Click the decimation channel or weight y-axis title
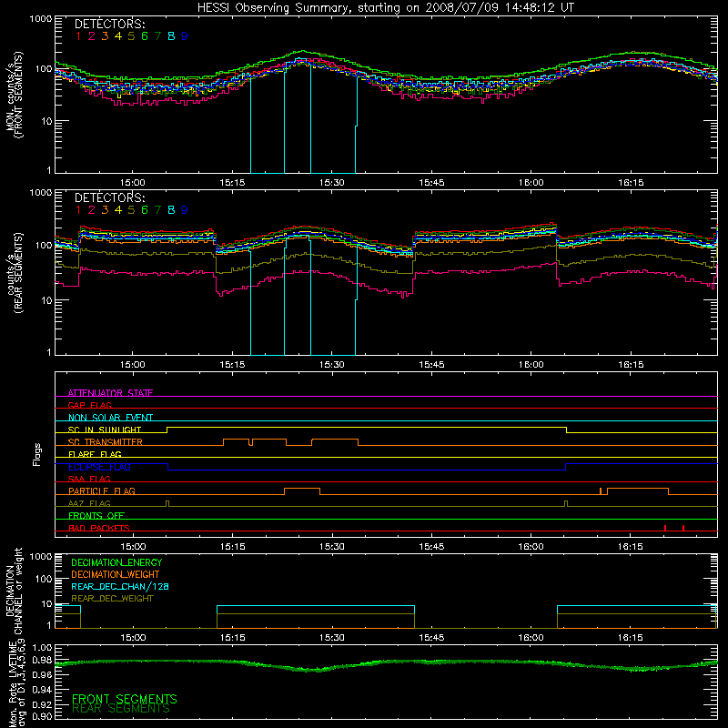 [x=14, y=591]
